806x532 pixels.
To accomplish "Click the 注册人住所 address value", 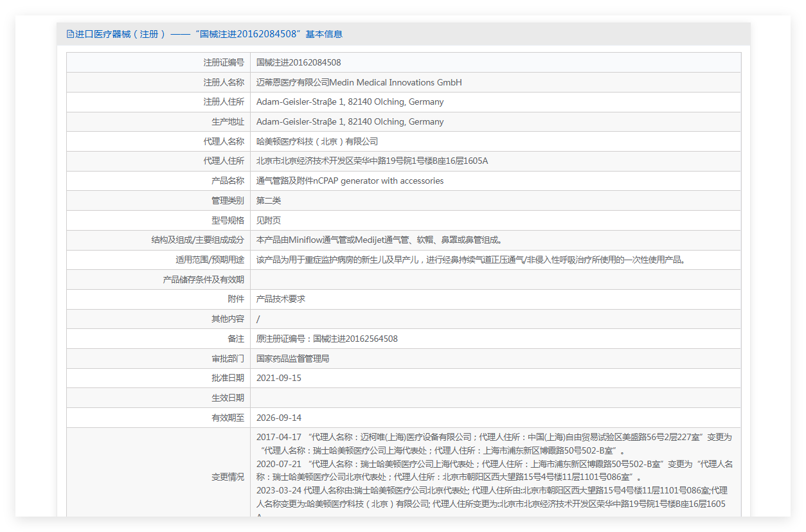I will pyautogui.click(x=350, y=102).
